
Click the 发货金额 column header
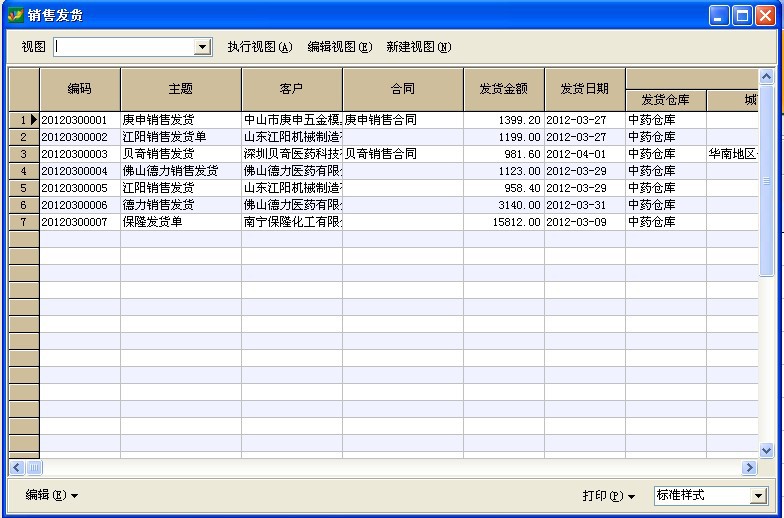click(504, 89)
